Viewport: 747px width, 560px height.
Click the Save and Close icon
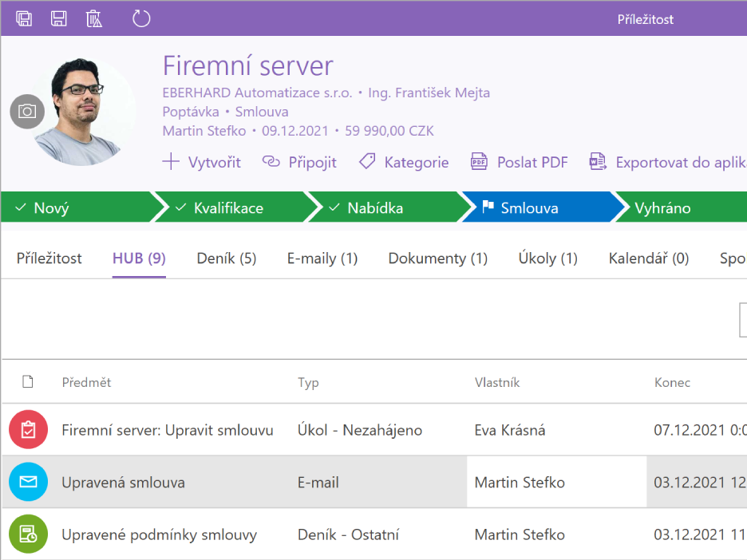click(x=24, y=19)
